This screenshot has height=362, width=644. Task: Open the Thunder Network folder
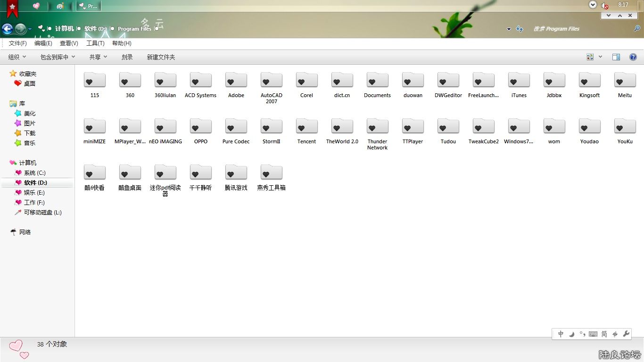click(377, 127)
